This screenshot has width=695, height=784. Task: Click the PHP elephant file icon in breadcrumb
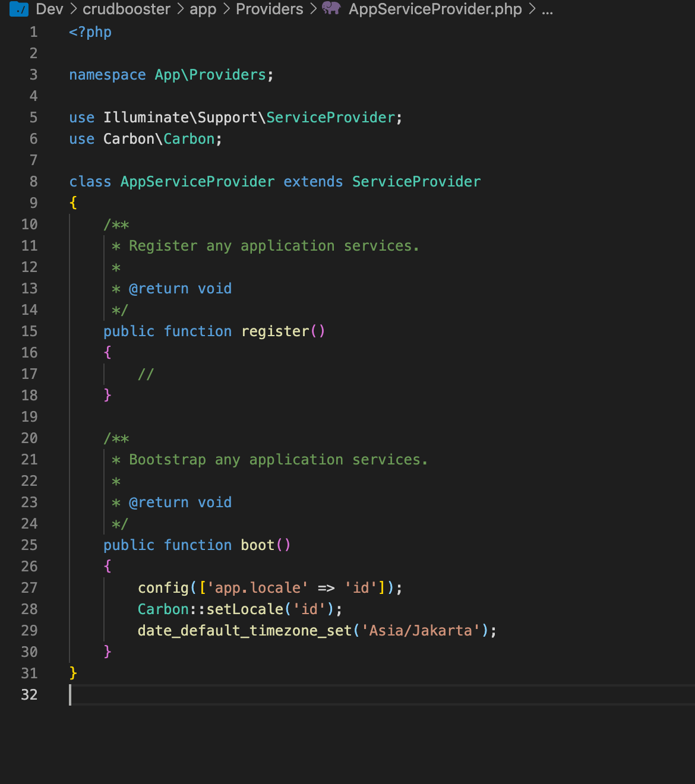click(x=331, y=9)
